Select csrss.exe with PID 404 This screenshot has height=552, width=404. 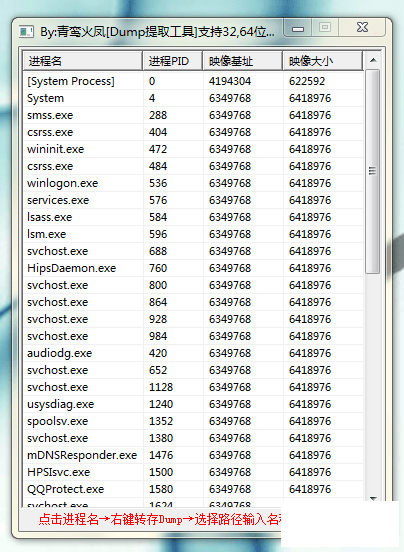[x=193, y=132]
